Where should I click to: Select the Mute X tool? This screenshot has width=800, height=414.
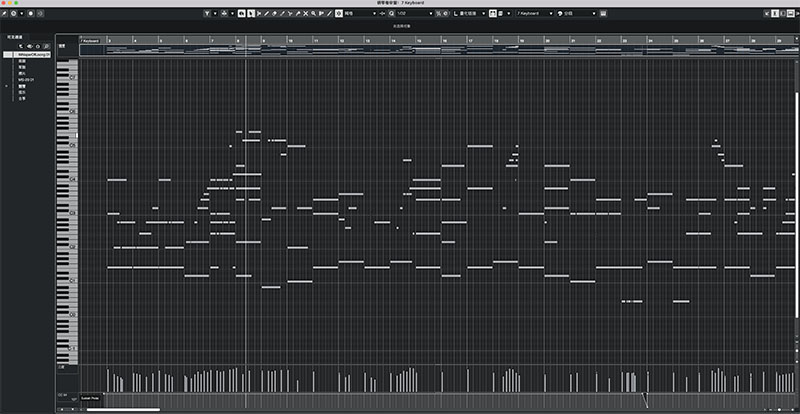pyautogui.click(x=306, y=13)
